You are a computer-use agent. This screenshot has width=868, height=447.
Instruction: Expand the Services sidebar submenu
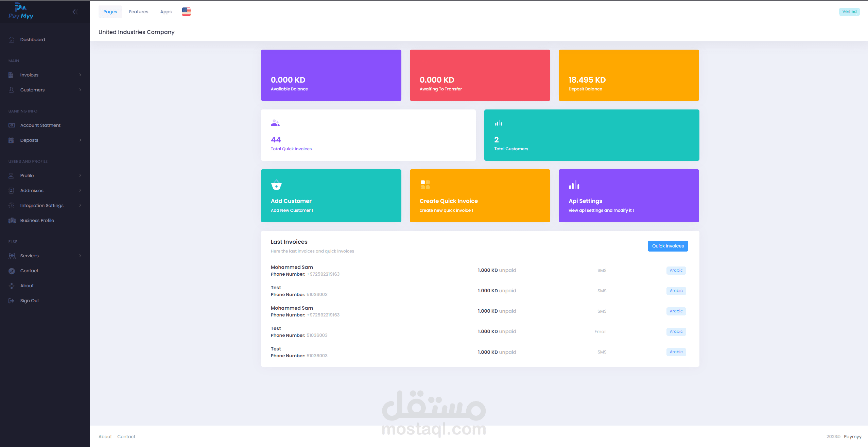[80, 256]
